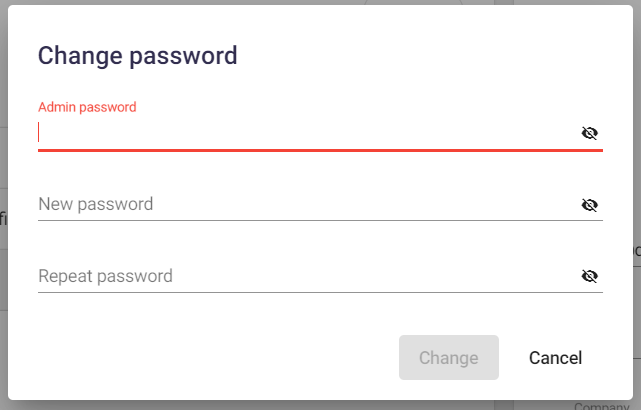Select the New password input field
641x410 pixels.
(x=307, y=204)
